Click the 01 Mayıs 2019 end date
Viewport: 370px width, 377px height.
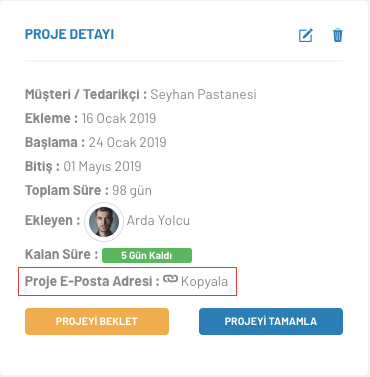pyautogui.click(x=102, y=166)
